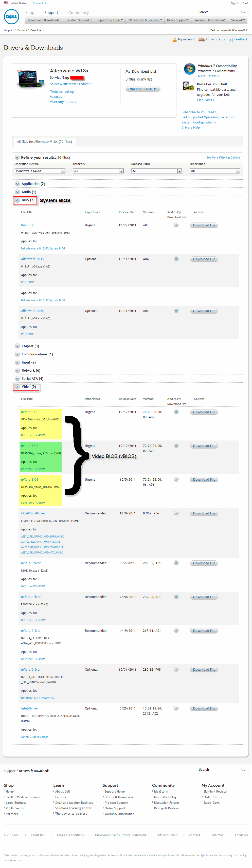Open the Shop tab
The image size is (252, 868).
click(30, 13)
